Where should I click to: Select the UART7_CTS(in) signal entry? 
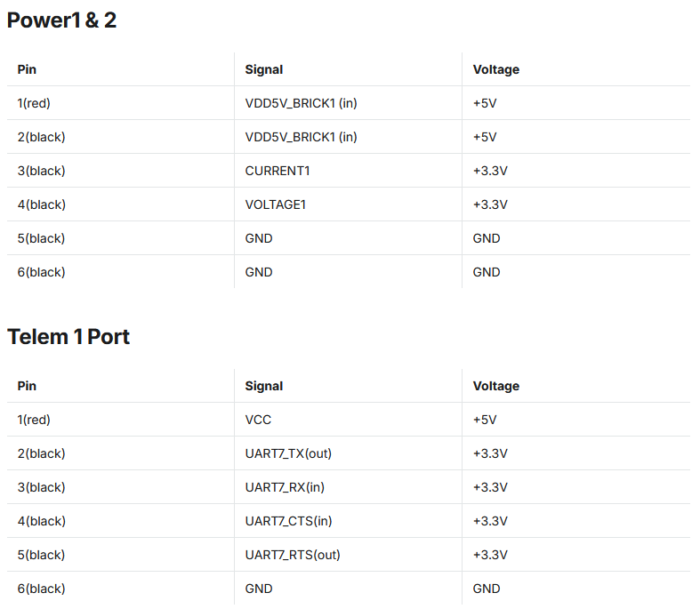coord(288,521)
